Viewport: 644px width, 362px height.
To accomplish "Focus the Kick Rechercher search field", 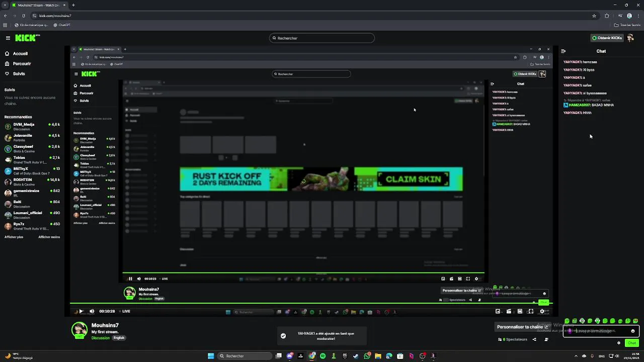I will point(322,38).
